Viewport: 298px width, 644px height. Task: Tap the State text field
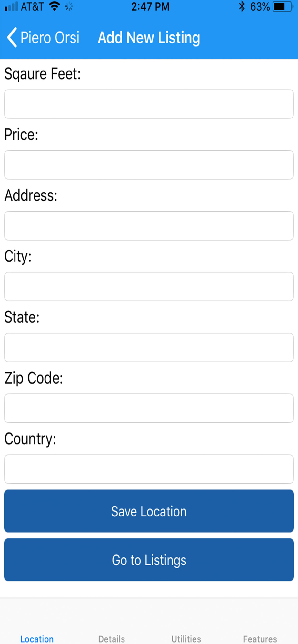point(149,347)
